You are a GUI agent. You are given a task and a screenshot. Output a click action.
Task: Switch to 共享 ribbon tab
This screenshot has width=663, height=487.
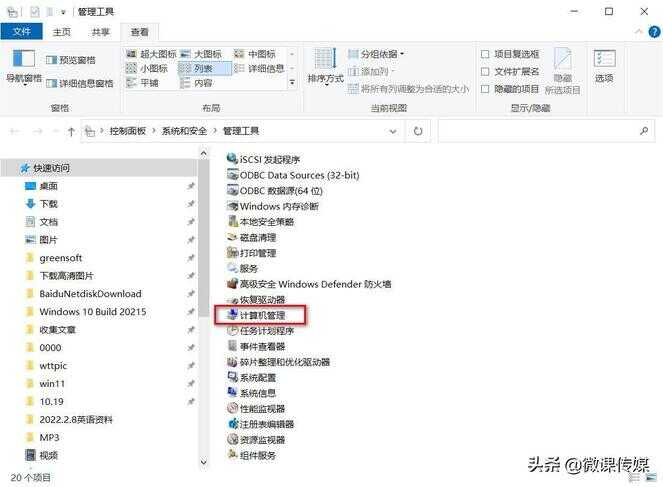click(101, 32)
